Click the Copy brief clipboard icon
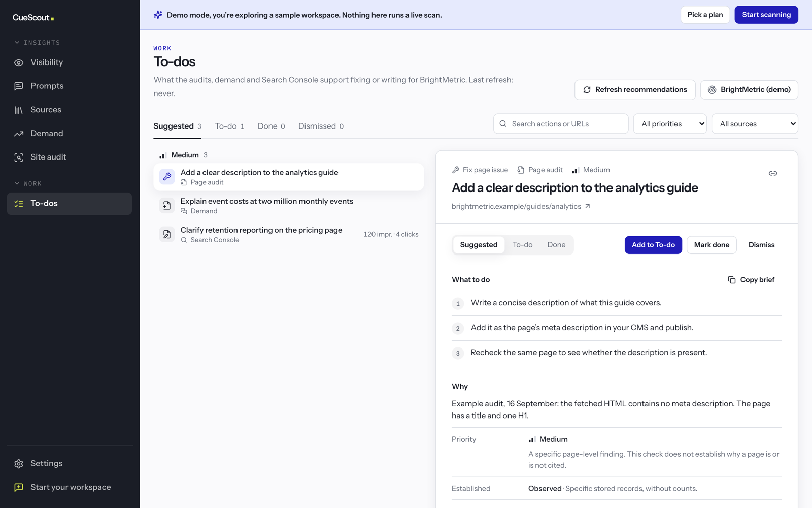The height and width of the screenshot is (508, 812). pyautogui.click(x=732, y=280)
